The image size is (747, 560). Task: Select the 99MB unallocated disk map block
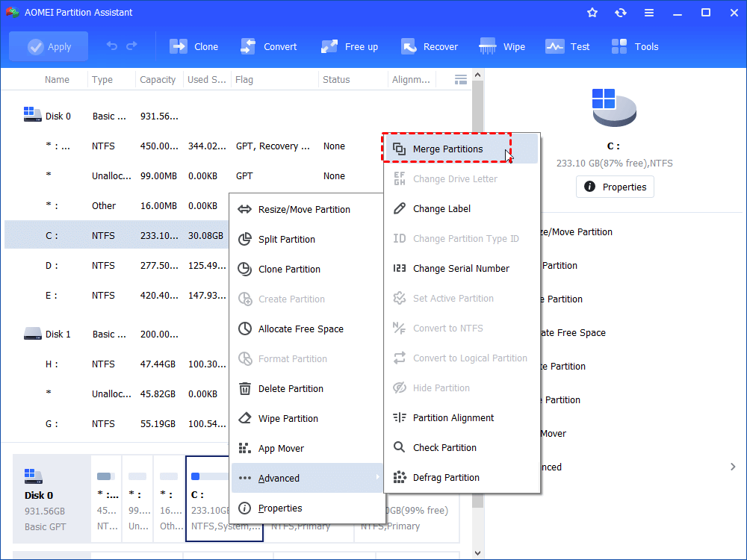click(x=137, y=499)
